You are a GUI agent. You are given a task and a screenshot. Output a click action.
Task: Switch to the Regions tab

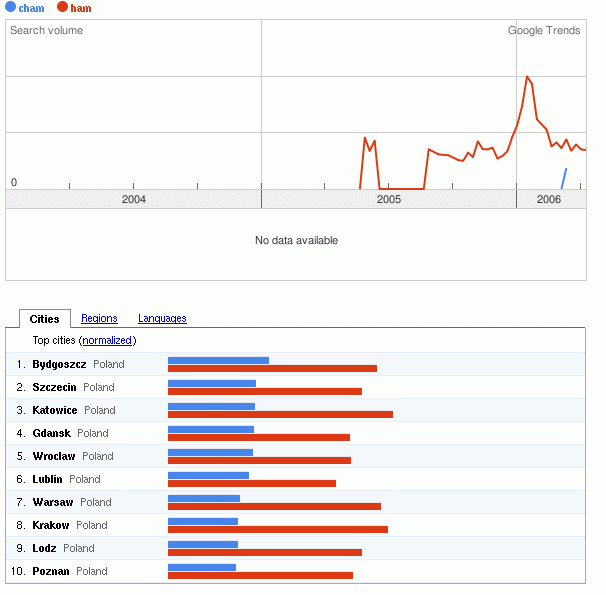[99, 319]
